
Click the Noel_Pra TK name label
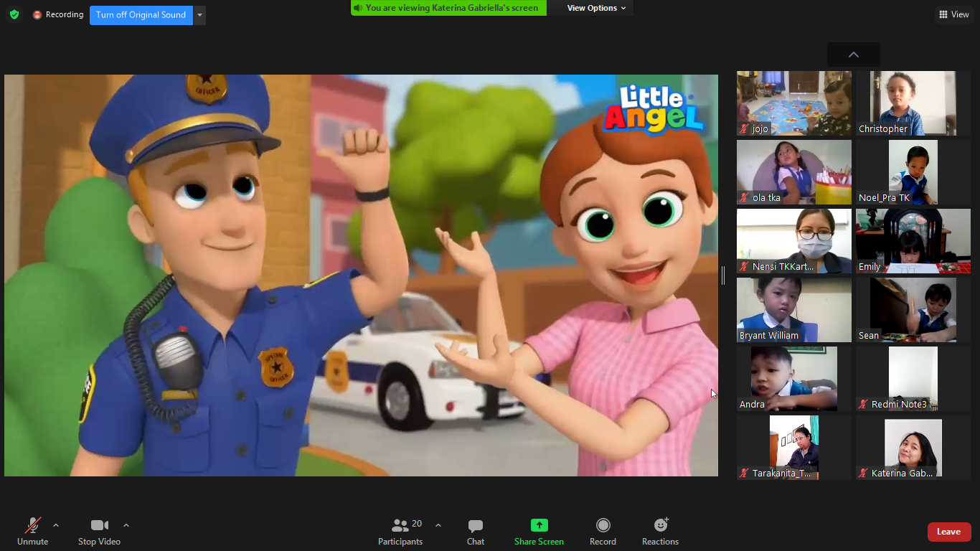pos(884,198)
